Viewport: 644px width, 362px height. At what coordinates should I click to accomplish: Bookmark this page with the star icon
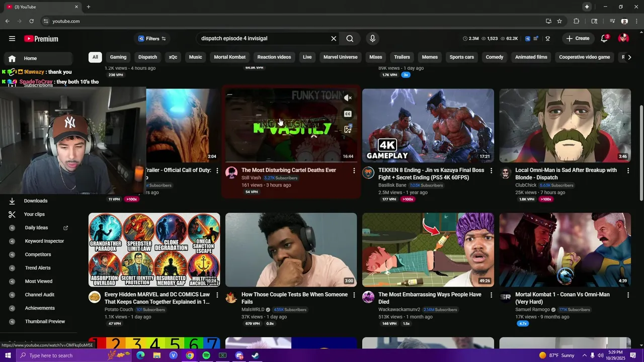pyautogui.click(x=559, y=21)
